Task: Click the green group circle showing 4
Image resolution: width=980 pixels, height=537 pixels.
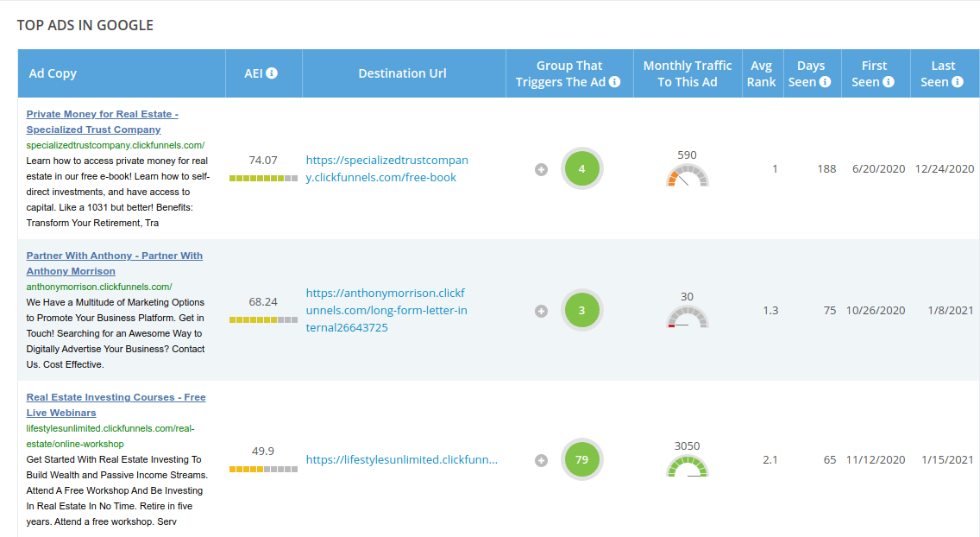Action: (x=581, y=169)
